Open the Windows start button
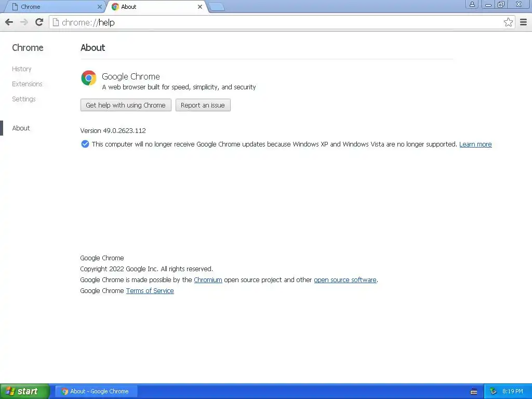 point(25,392)
